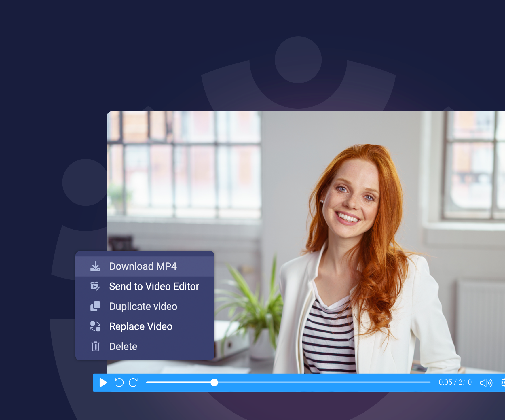Viewport: 505px width, 420px height.
Task: Click the trash can icon beside Delete
Action: [95, 346]
